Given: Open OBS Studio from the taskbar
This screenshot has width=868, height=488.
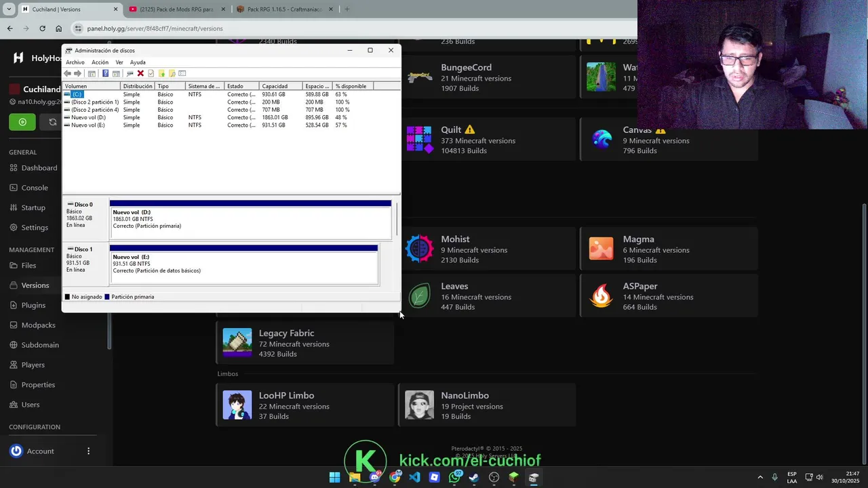Looking at the screenshot, I should point(494,477).
